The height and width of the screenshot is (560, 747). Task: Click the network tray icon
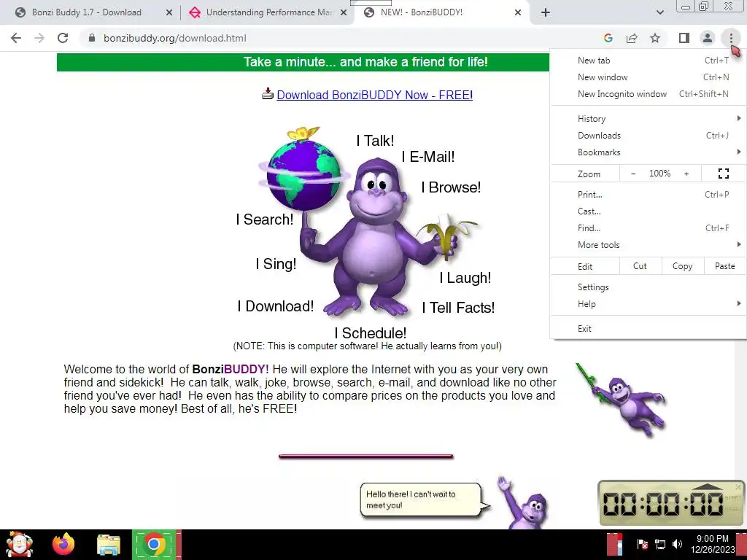coord(659,544)
